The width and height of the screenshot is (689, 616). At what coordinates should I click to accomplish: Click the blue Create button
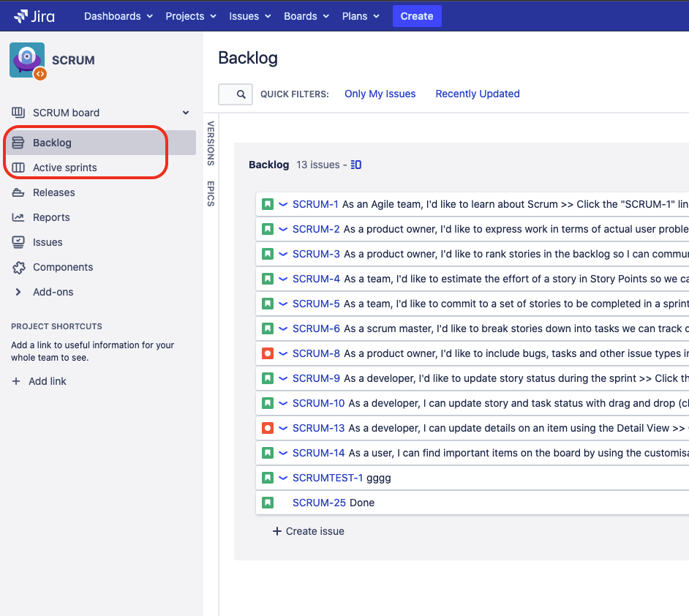point(417,16)
